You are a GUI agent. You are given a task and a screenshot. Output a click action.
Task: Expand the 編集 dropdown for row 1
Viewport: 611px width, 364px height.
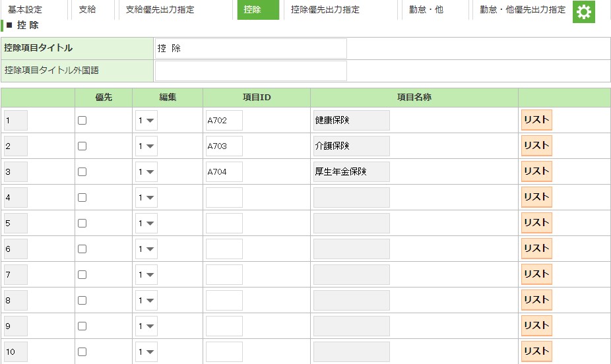[146, 121]
